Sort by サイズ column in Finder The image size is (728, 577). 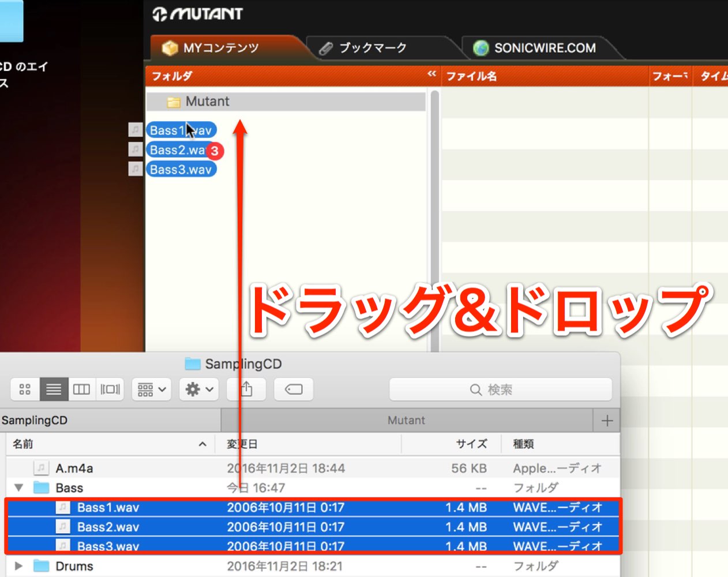[450, 444]
